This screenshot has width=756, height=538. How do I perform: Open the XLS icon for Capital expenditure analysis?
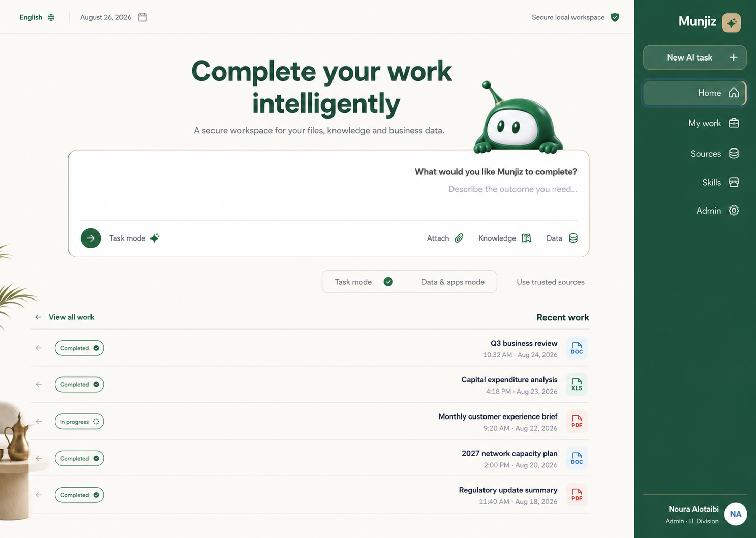click(x=577, y=385)
